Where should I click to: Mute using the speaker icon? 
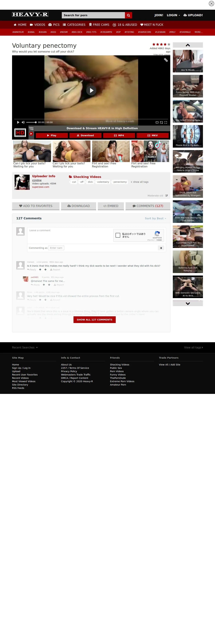point(23,122)
